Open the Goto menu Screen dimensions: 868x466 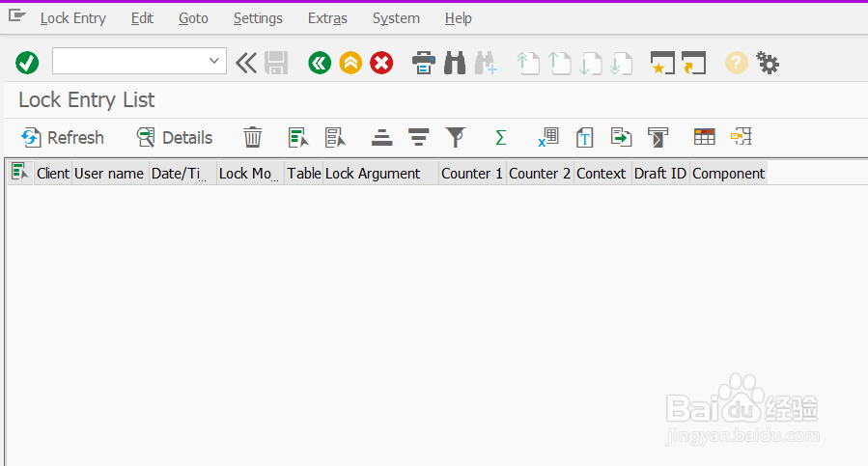point(193,18)
